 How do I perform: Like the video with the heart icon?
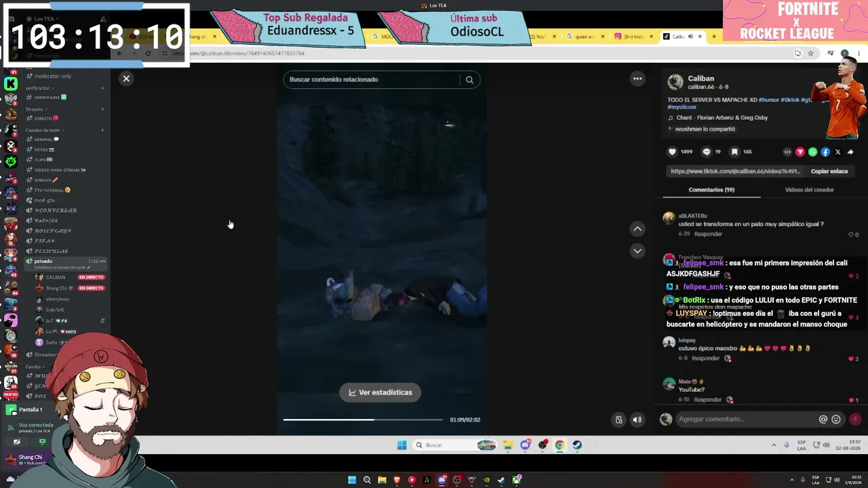click(x=672, y=152)
